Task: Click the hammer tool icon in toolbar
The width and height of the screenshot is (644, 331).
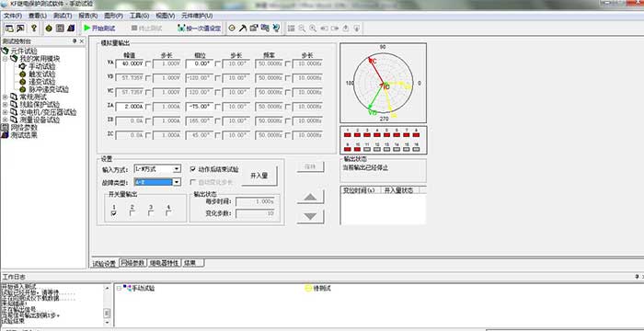Action: click(243, 29)
